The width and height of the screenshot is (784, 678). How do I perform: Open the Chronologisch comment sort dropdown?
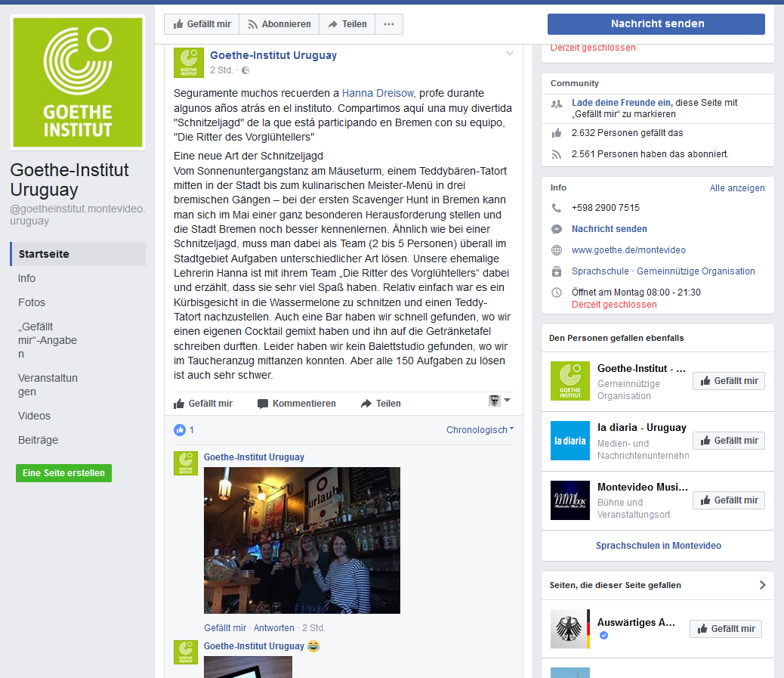[480, 430]
